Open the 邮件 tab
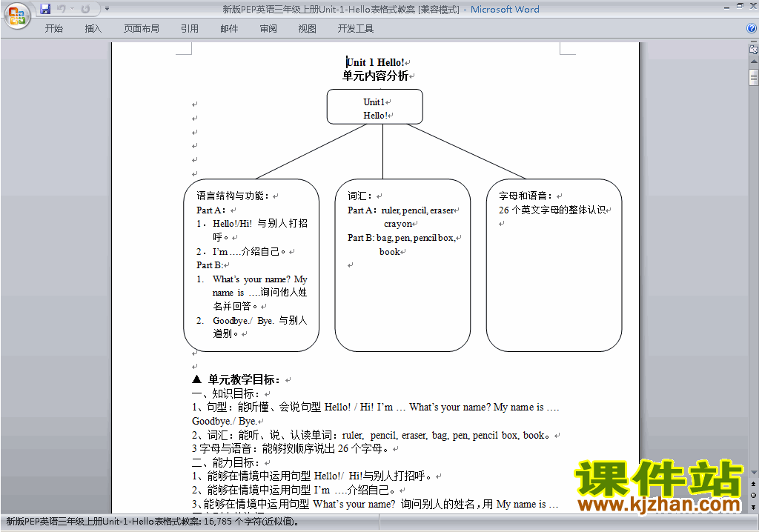The height and width of the screenshot is (532, 759). (229, 29)
